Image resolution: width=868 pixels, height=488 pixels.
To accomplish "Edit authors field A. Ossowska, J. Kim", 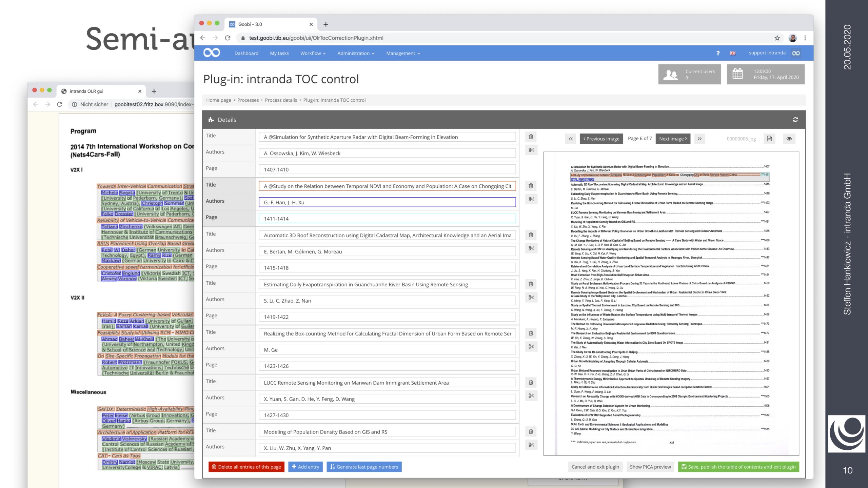I will [387, 153].
